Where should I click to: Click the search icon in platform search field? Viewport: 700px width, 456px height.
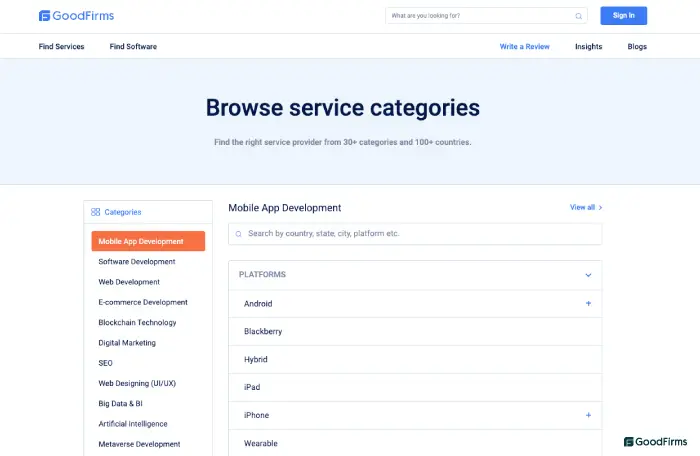[x=238, y=234]
